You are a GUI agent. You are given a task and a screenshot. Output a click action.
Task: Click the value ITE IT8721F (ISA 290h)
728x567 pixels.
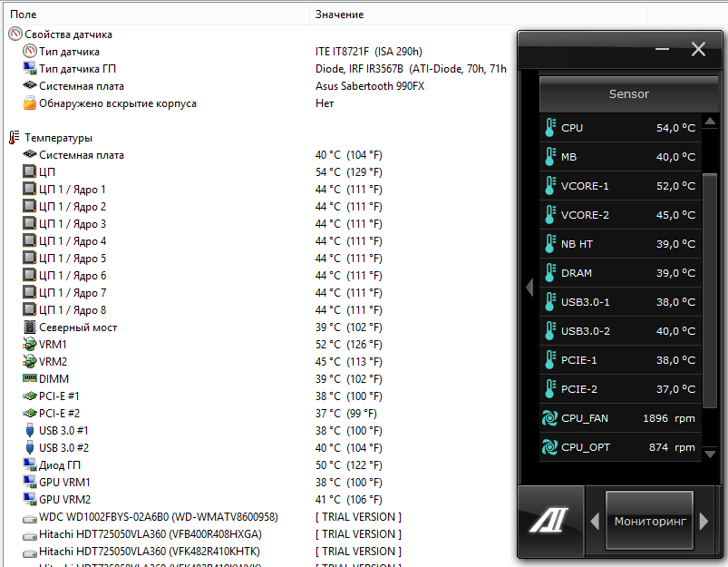point(369,52)
